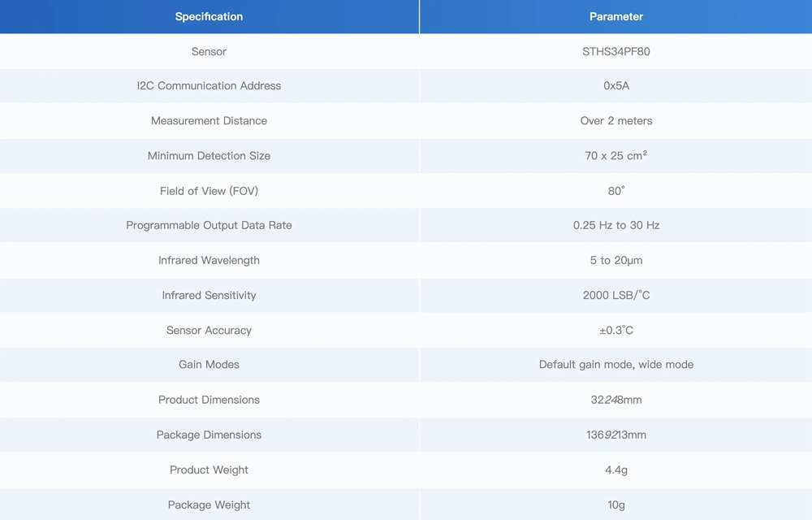The image size is (812, 520).
Task: Click the STHS34PF80 sensor value
Action: 615,51
